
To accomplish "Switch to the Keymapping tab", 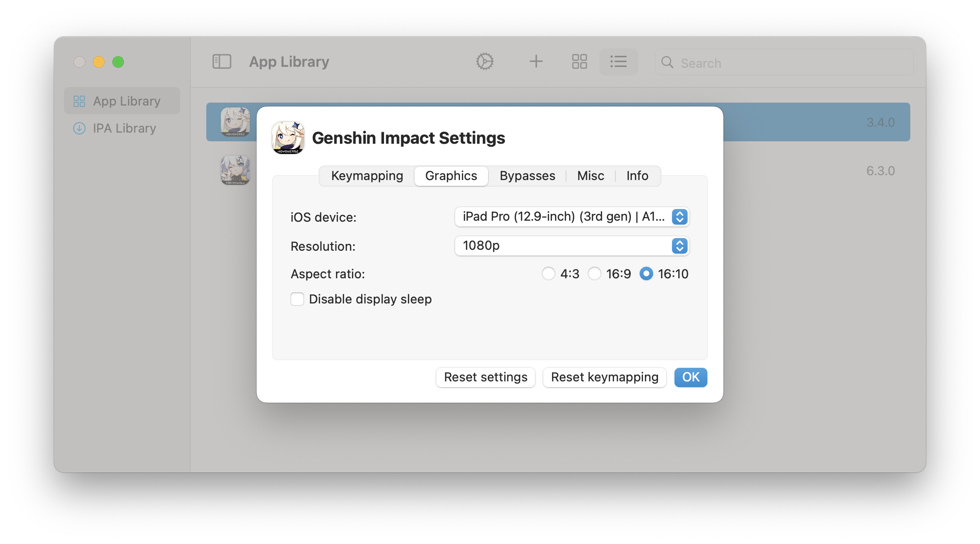I will pos(367,176).
